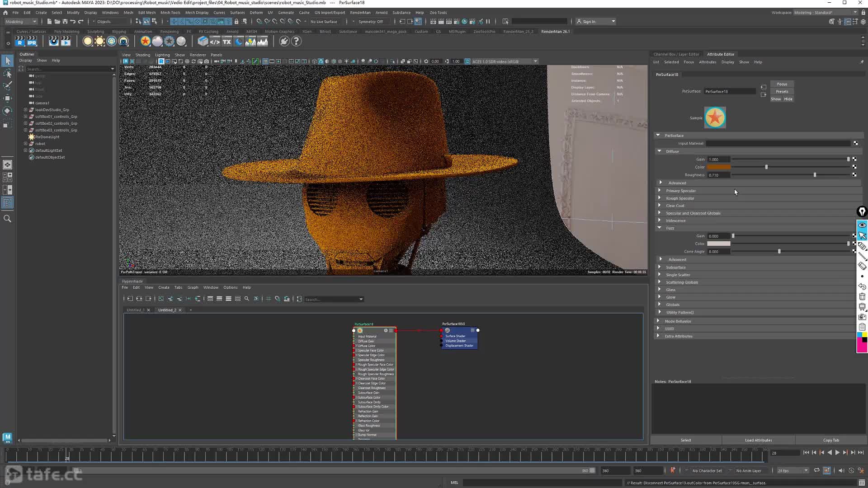Toggle loop playback icon at the bottom right
The width and height of the screenshot is (868, 488).
(816, 470)
